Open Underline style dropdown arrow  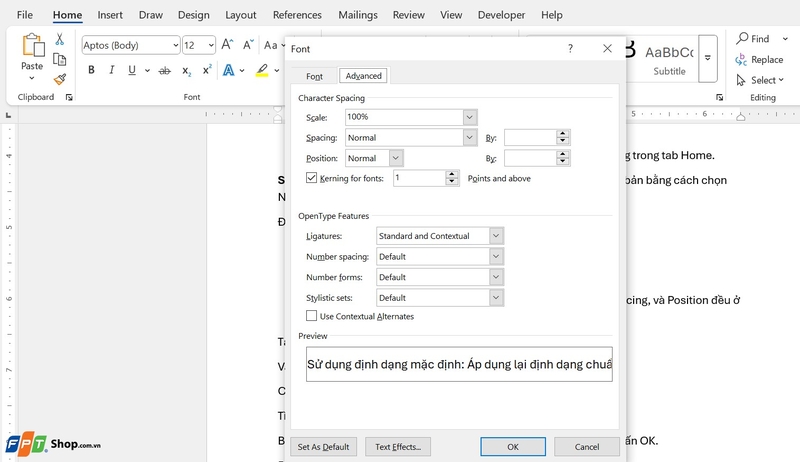click(x=147, y=70)
